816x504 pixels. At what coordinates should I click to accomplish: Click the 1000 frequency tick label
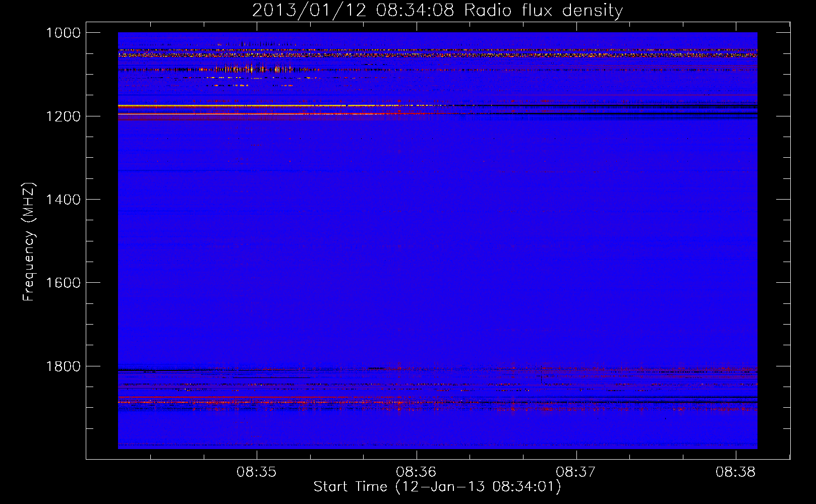(63, 33)
